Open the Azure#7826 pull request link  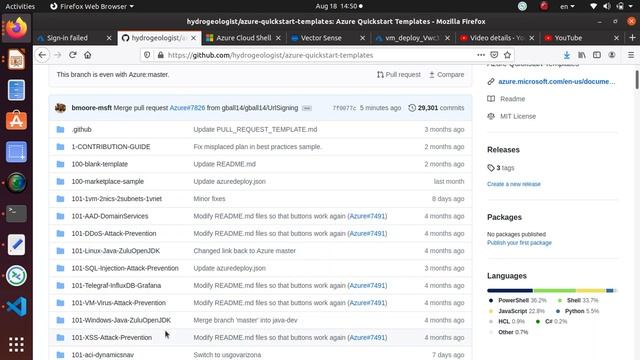pos(187,108)
